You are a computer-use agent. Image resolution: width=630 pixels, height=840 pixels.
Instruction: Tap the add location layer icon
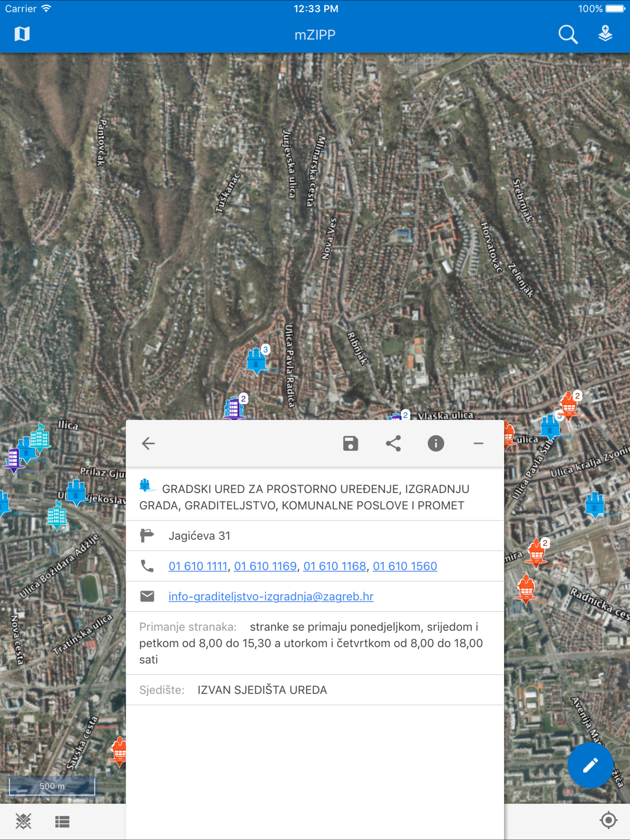point(605,34)
